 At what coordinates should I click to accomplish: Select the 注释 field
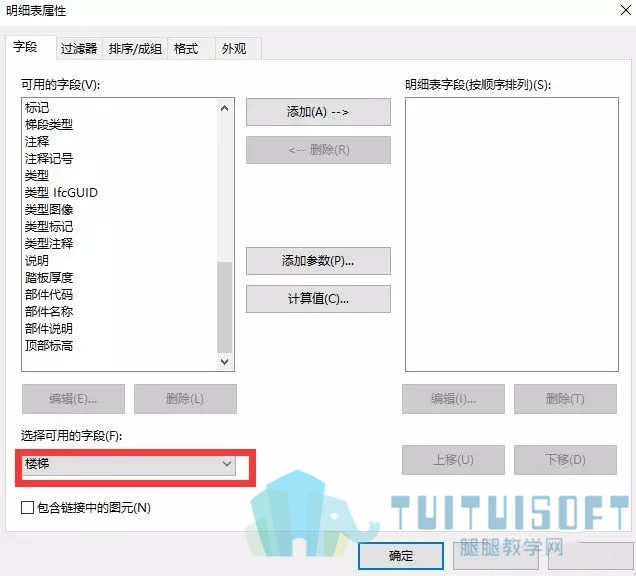point(37,142)
